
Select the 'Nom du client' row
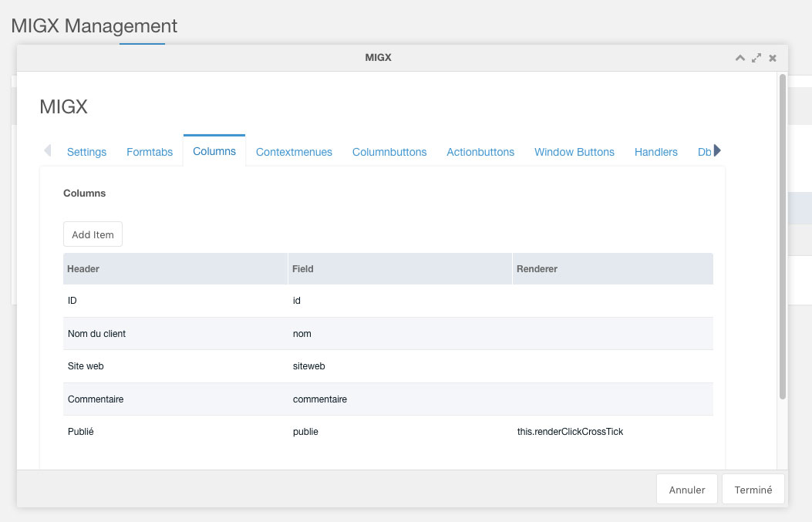(388, 334)
